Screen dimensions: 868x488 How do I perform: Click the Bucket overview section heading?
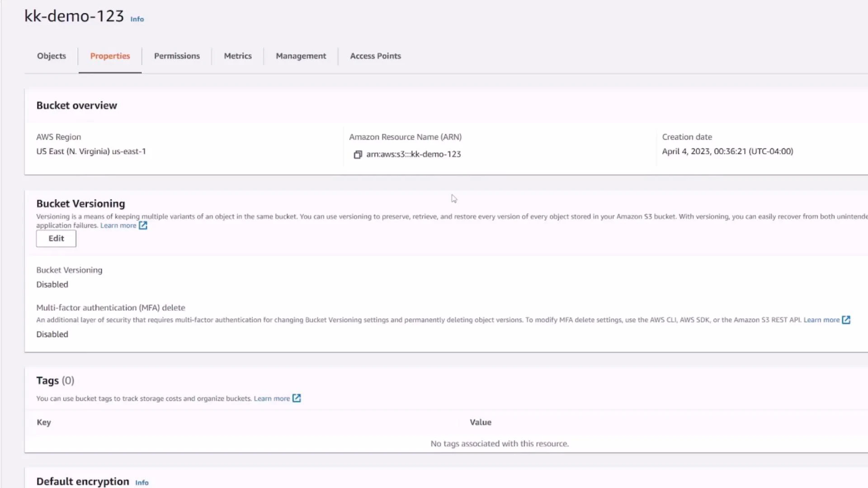76,105
